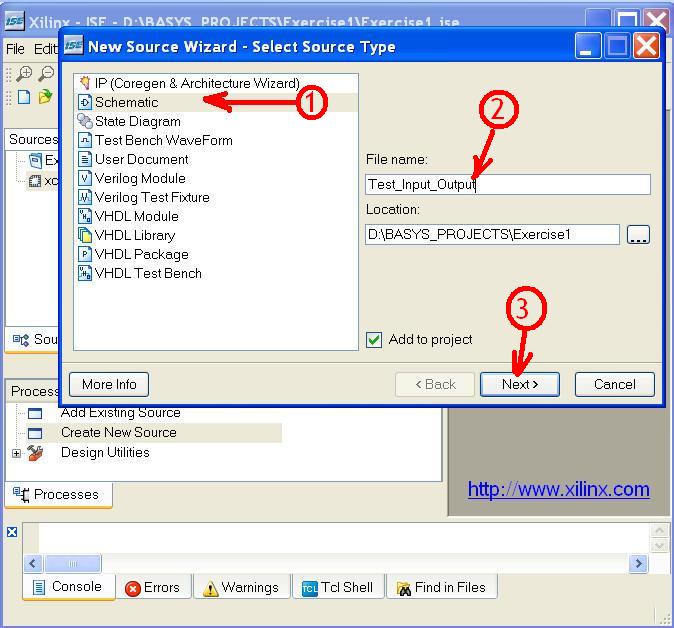Viewport: 674px width, 628px height.
Task: Click the More Info button
Action: 109,384
